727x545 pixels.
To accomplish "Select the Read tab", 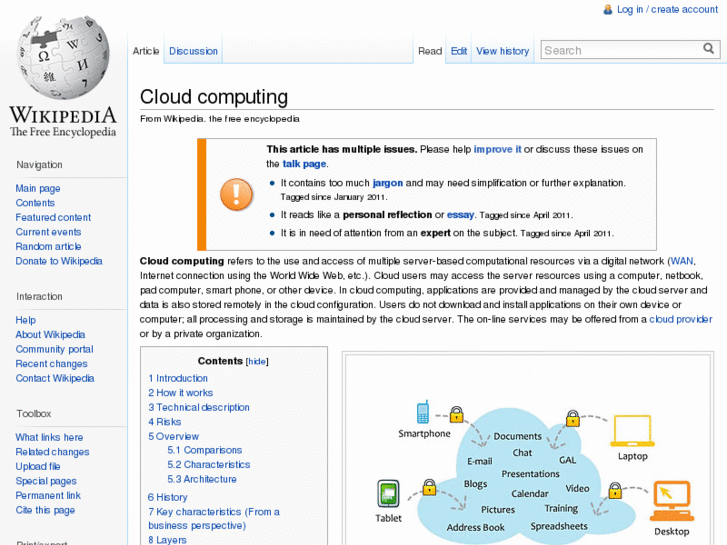I will (x=430, y=51).
